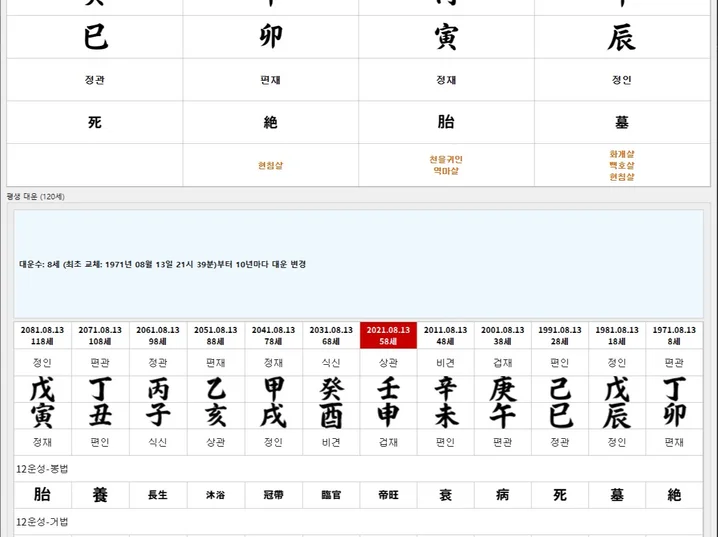Select the 胎 stage under 寅 column
718x537 pixels.
pos(446,122)
